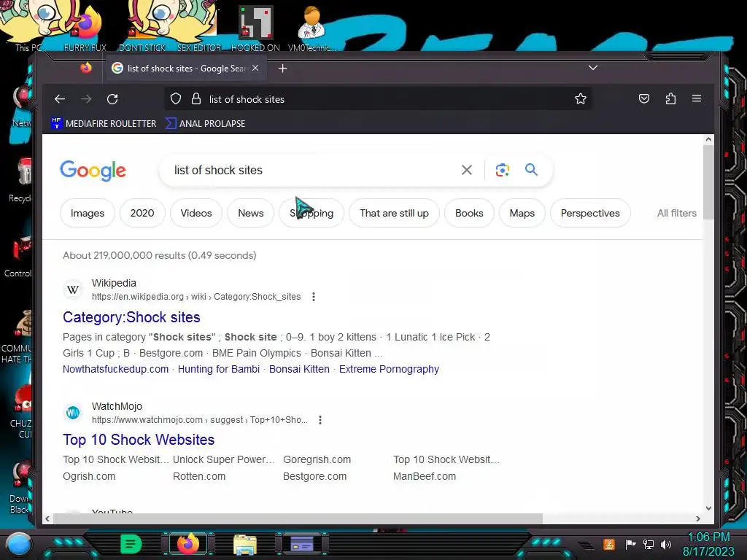Image resolution: width=747 pixels, height=560 pixels.
Task: Open the Start orb in taskbar
Action: tap(18, 544)
